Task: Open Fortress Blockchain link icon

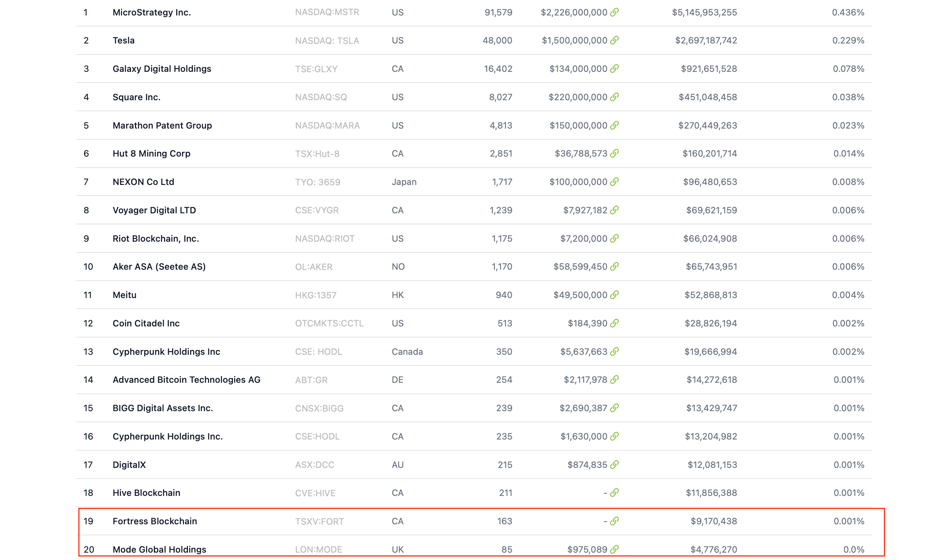Action: [614, 521]
